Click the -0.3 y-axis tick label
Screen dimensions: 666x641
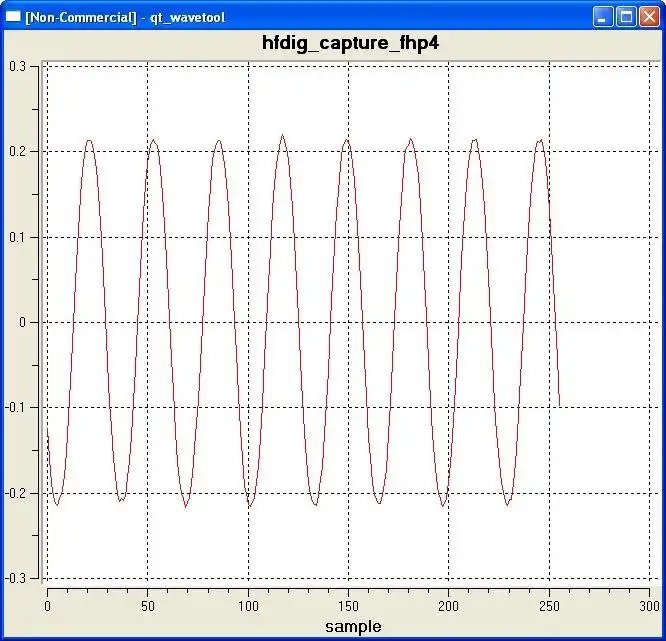(x=16, y=578)
